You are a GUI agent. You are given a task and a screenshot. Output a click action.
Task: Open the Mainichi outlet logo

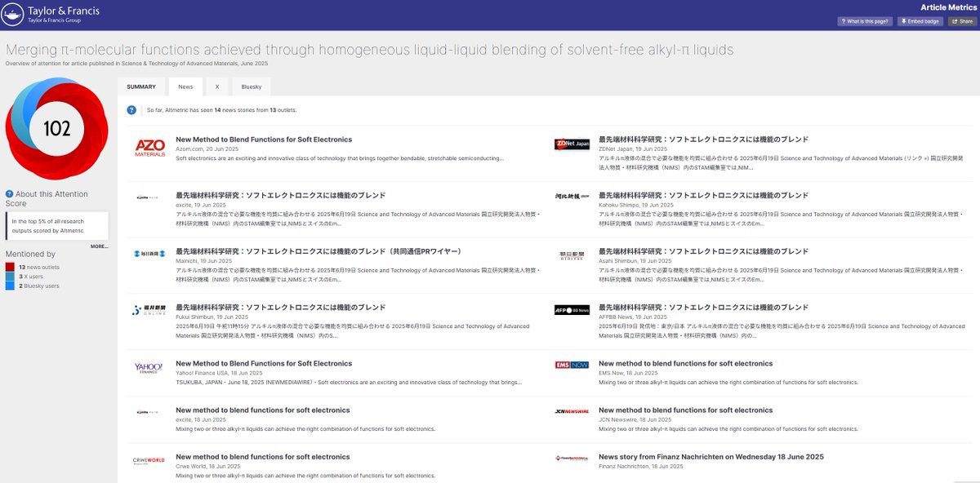click(x=149, y=254)
